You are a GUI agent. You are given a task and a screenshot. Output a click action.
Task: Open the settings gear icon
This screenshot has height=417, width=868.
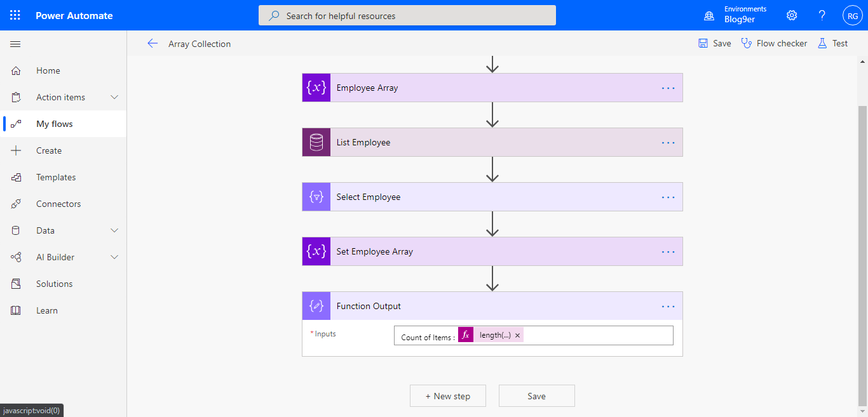point(792,15)
